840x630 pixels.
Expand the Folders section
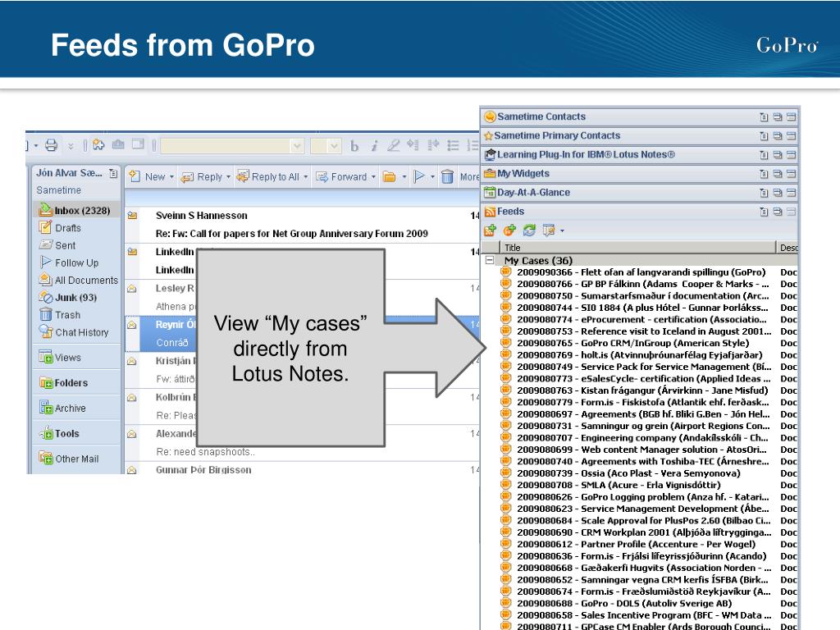[x=63, y=382]
